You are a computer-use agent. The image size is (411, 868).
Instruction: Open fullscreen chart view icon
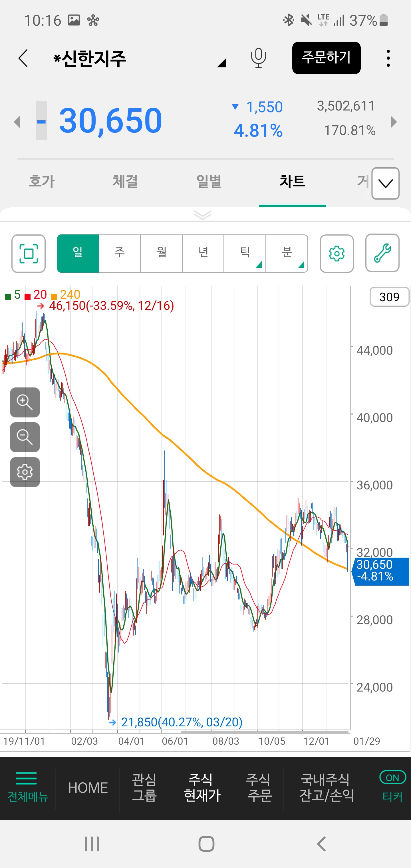pos(29,253)
